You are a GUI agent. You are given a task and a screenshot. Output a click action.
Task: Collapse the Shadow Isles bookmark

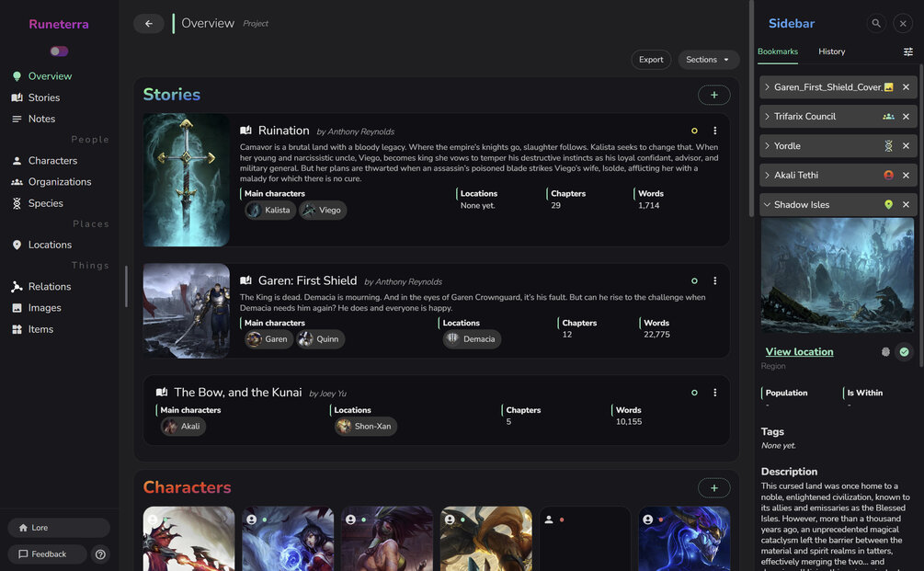pyautogui.click(x=767, y=205)
